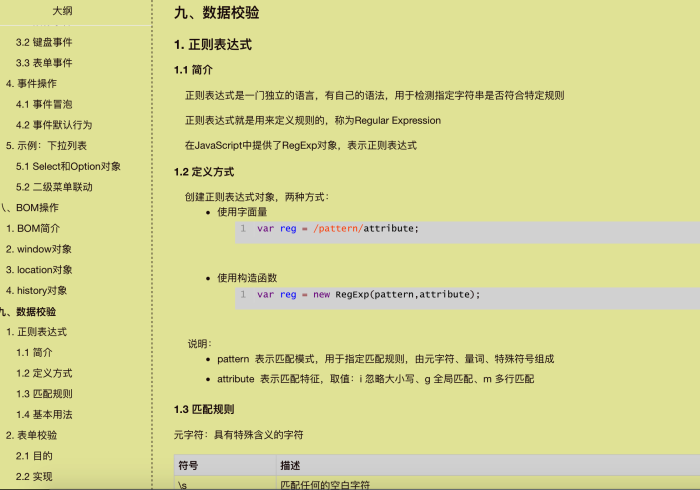Click the line 元字符：具有特殊含义的字符
This screenshot has height=490, width=700.
[x=238, y=435]
